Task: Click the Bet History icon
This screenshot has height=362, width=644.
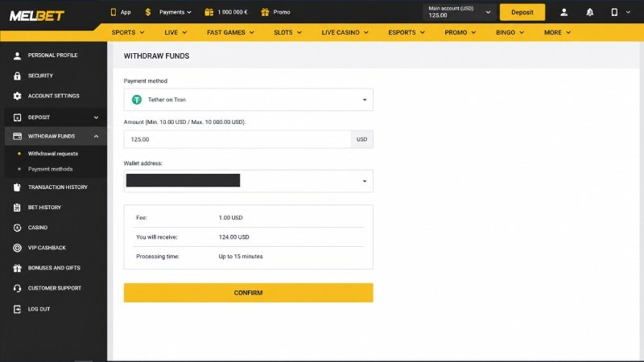Action: click(x=17, y=208)
